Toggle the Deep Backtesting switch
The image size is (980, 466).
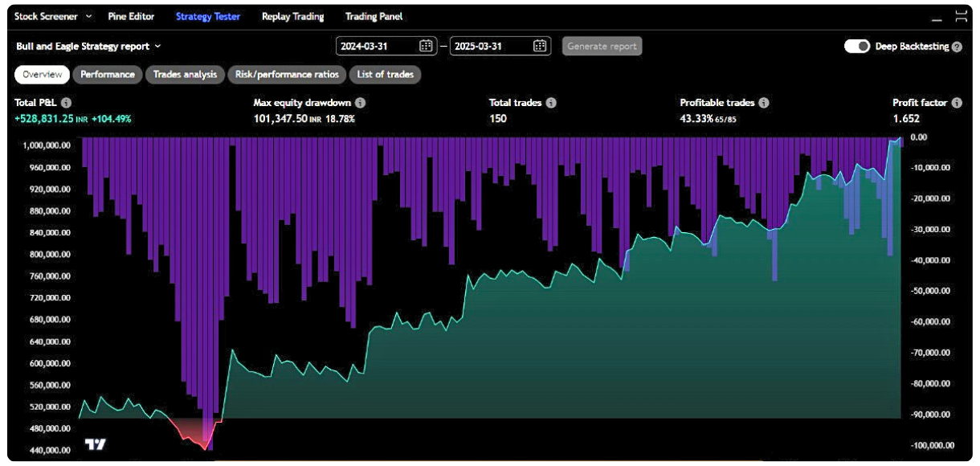857,47
